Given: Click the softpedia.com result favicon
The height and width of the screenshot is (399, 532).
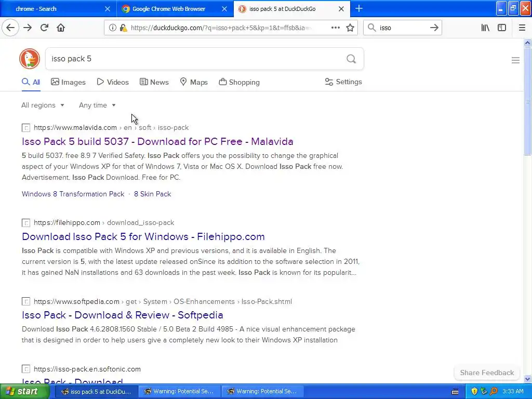Looking at the screenshot, I should click(x=26, y=301).
